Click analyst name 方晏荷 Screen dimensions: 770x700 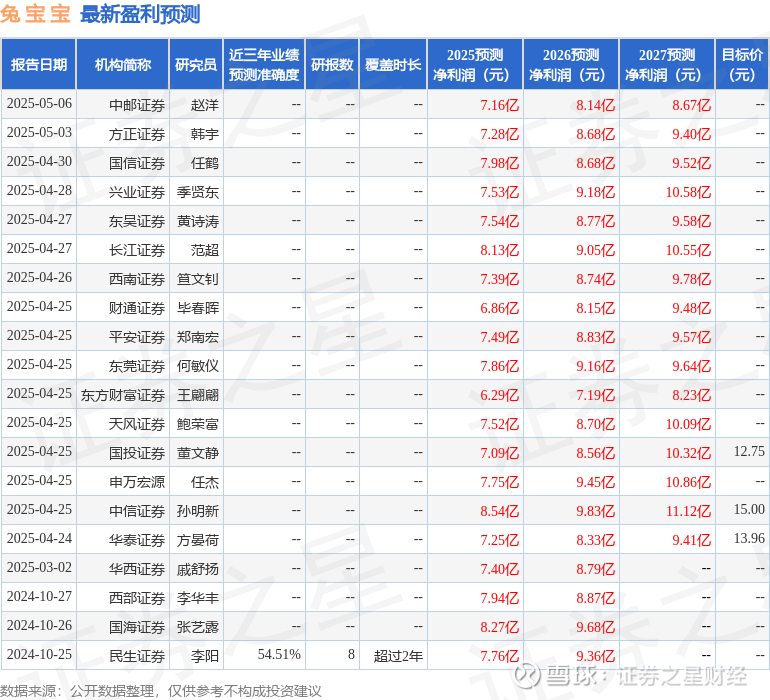click(198, 540)
